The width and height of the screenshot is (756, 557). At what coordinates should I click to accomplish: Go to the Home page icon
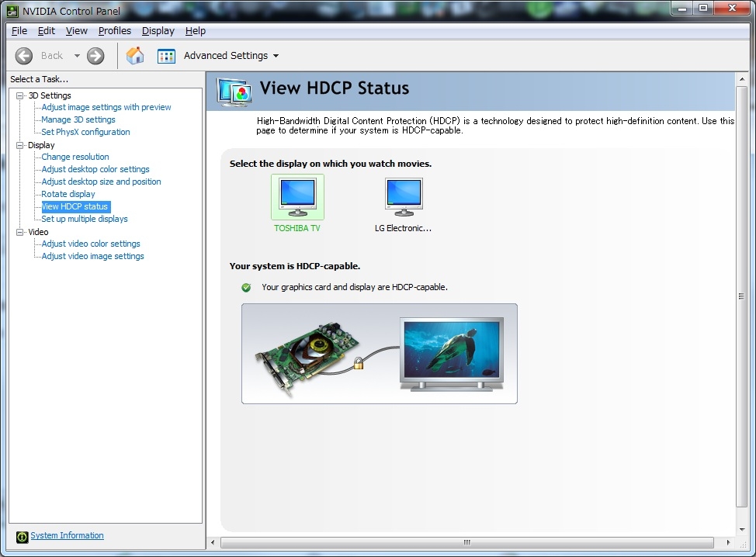coord(135,55)
